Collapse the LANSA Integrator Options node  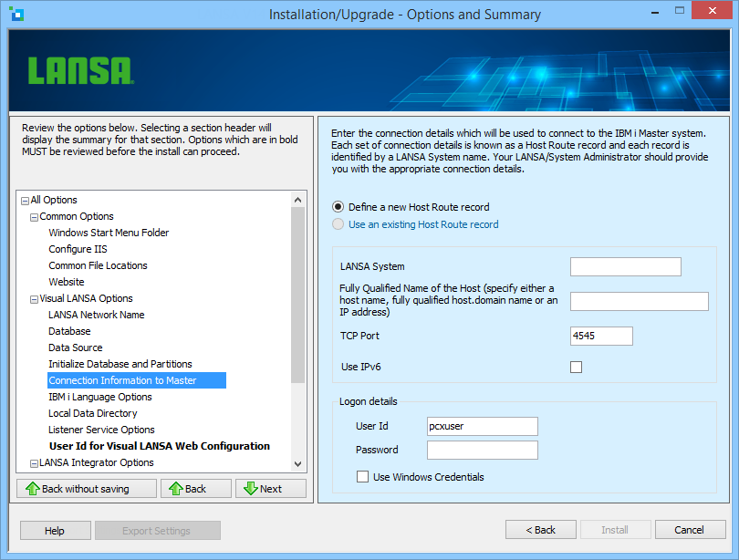[x=34, y=464]
